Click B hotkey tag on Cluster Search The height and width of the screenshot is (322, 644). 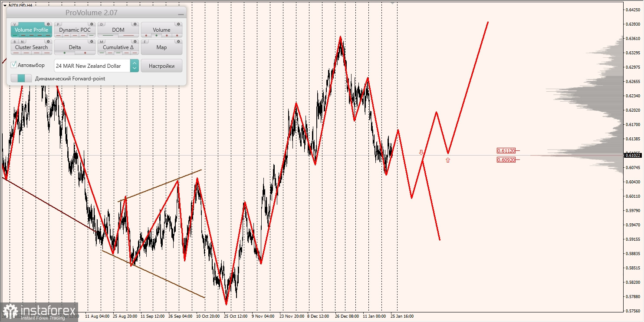click(x=15, y=42)
